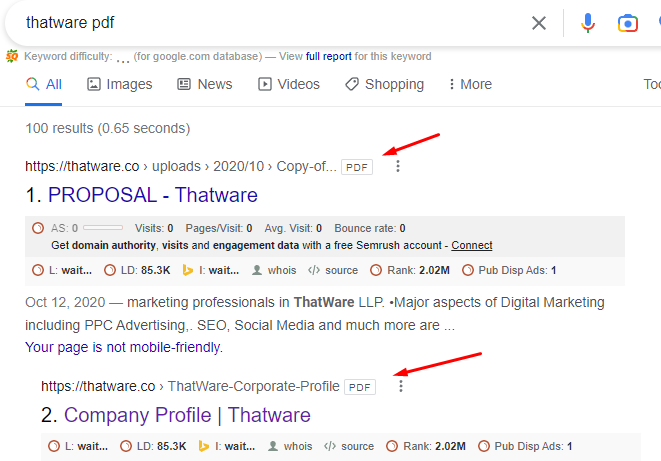The height and width of the screenshot is (461, 661).
Task: Click the '100 results (0.65 seconds)' stats text
Action: 107,128
